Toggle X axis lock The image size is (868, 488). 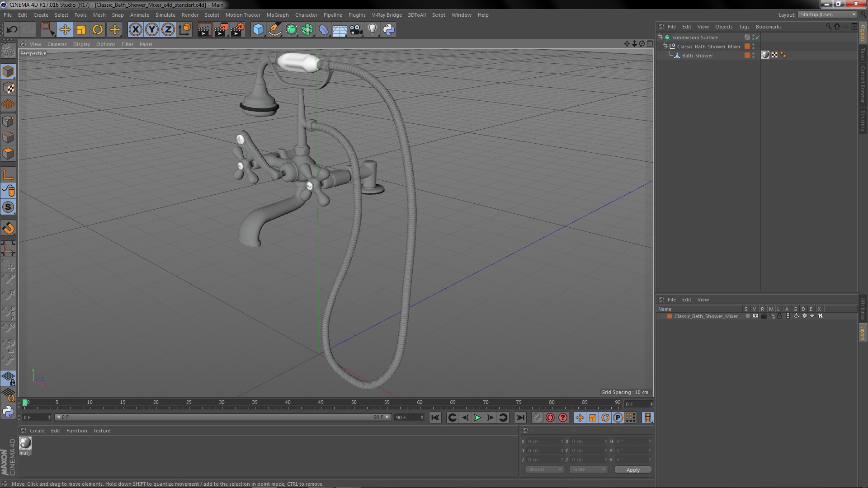[x=135, y=30]
